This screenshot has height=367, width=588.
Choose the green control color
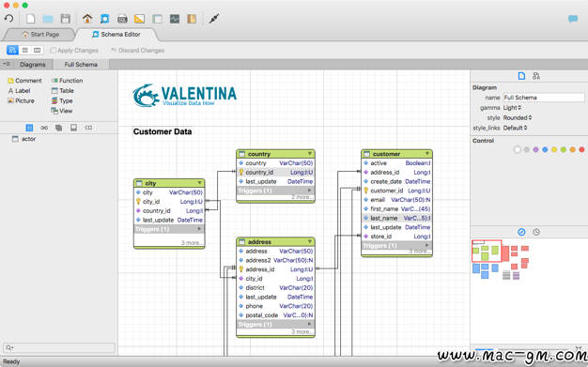[564, 149]
